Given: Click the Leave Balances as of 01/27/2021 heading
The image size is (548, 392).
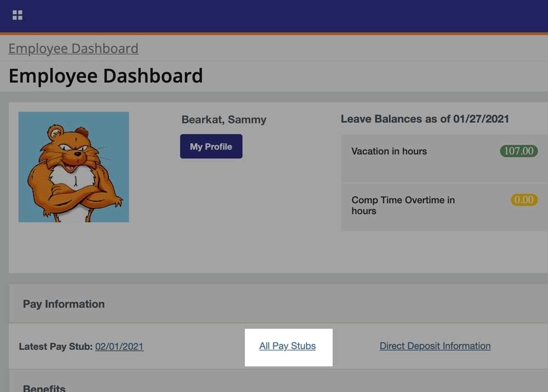Looking at the screenshot, I should [425, 119].
